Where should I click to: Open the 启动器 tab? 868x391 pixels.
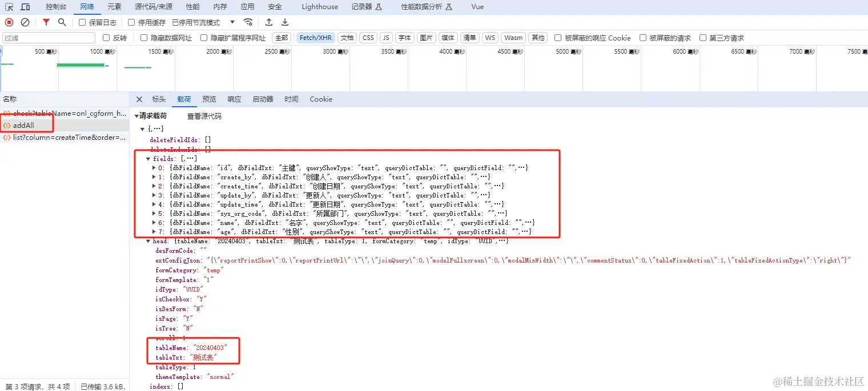tap(263, 99)
